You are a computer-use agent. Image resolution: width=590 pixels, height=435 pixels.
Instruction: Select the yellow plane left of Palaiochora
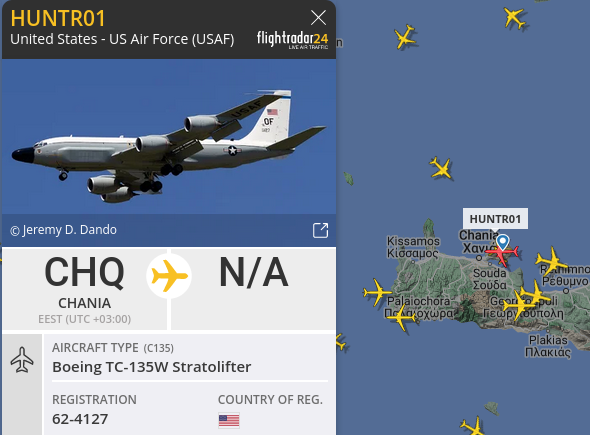pyautogui.click(x=376, y=292)
